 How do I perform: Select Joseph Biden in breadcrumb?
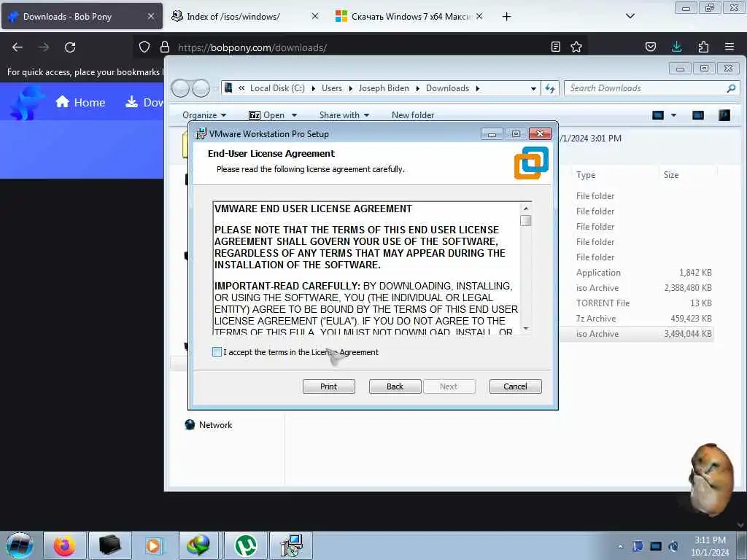384,88
